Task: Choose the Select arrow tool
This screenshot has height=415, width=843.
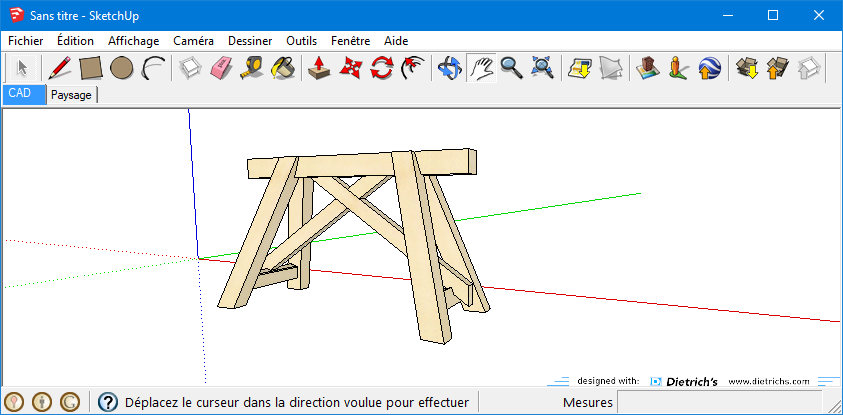Action: (x=23, y=68)
